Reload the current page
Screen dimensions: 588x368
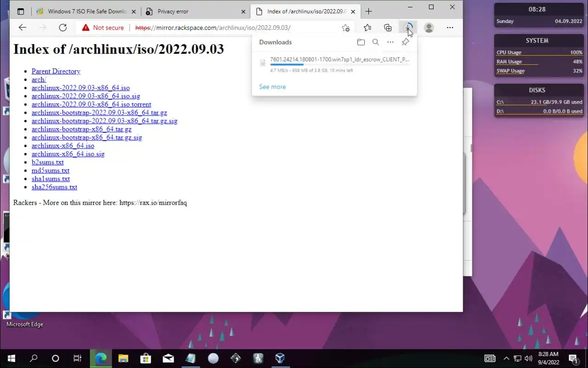(63, 28)
